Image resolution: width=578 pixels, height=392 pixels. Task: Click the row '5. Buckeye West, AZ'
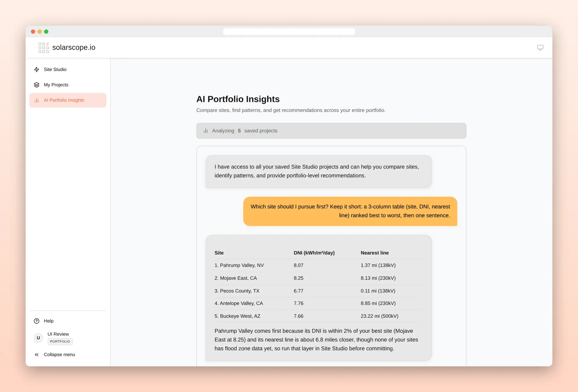(x=318, y=316)
